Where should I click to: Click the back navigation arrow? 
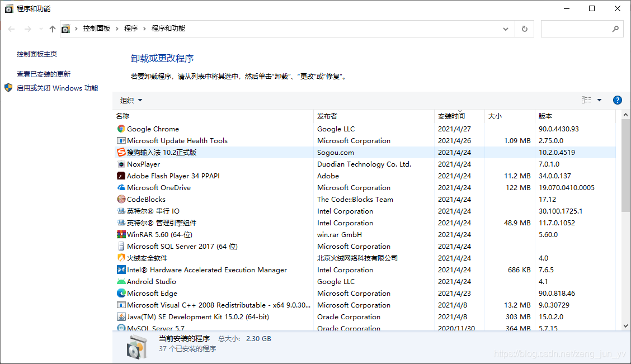point(11,29)
